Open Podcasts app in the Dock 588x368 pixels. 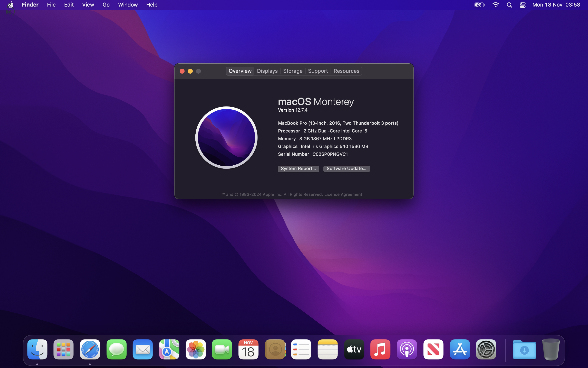[407, 349]
